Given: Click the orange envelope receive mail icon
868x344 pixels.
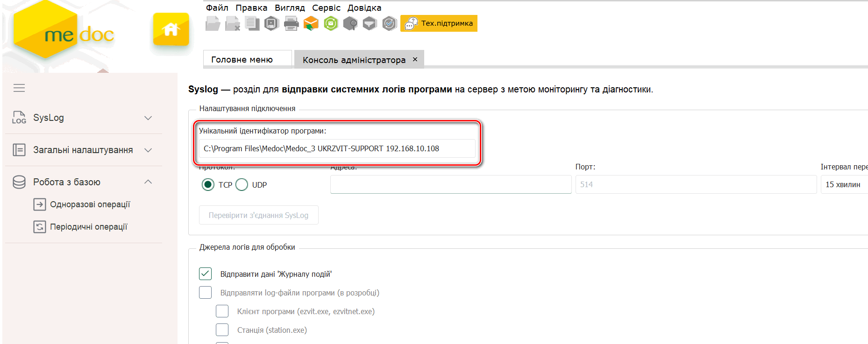Looking at the screenshot, I should coord(311,23).
